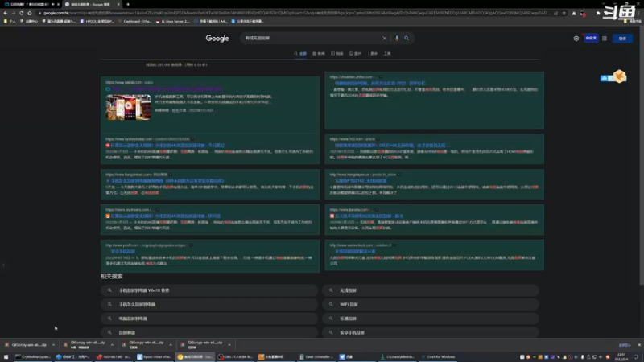This screenshot has width=644, height=362.
Task: Clear the search box with the X icon
Action: pyautogui.click(x=385, y=38)
